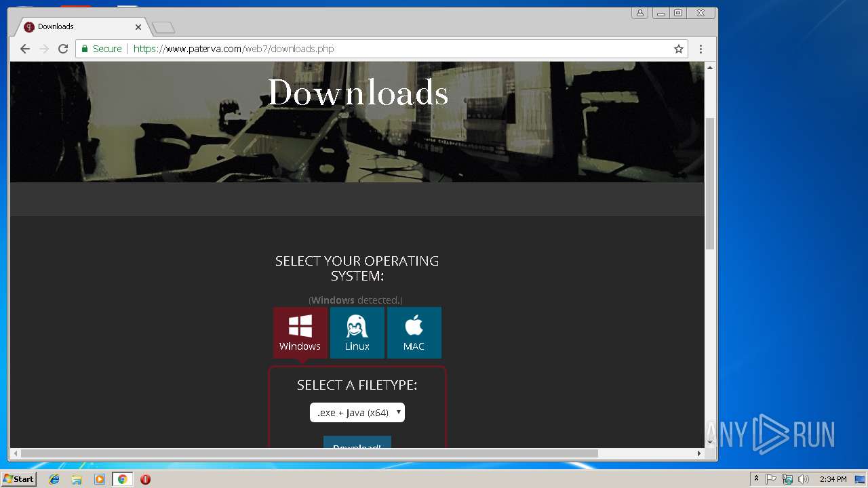
Task: Launch Internet Explorer from the taskbar
Action: (54, 479)
